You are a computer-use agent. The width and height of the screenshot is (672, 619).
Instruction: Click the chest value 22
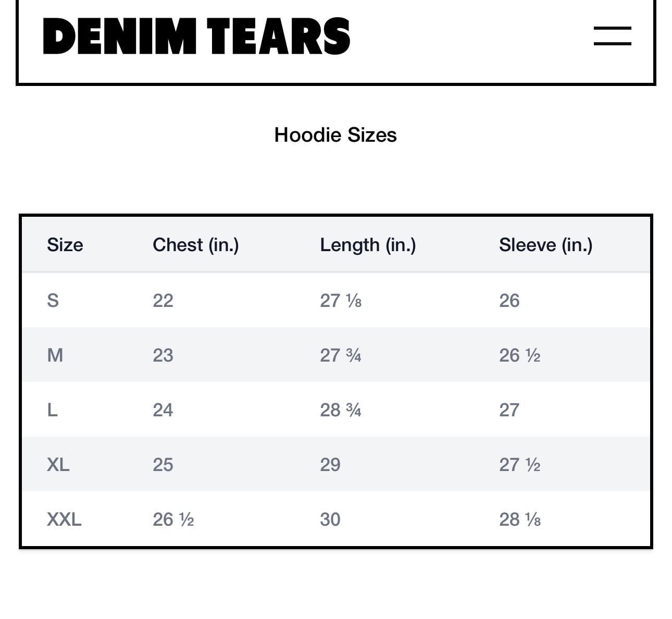[x=163, y=301]
